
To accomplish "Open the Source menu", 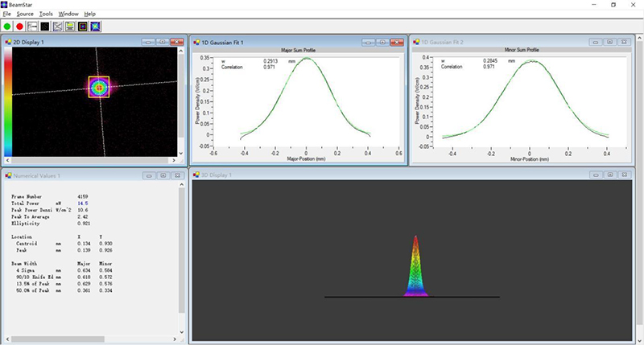I will [x=25, y=14].
